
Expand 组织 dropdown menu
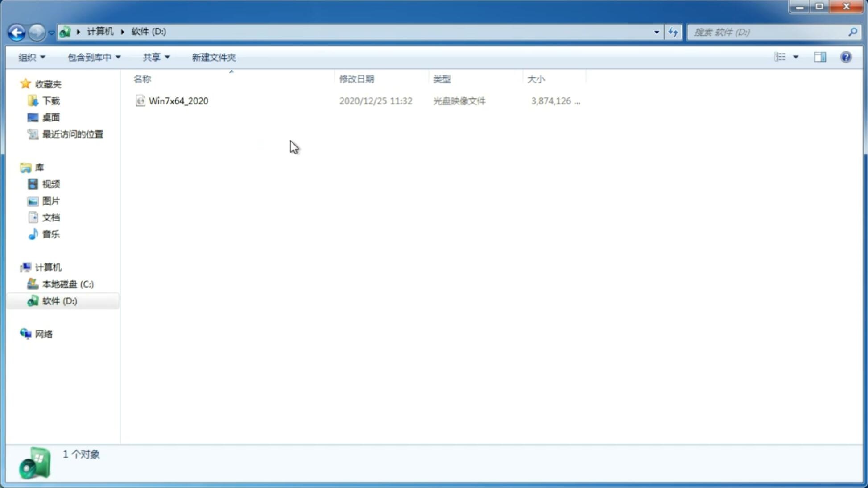coord(32,57)
